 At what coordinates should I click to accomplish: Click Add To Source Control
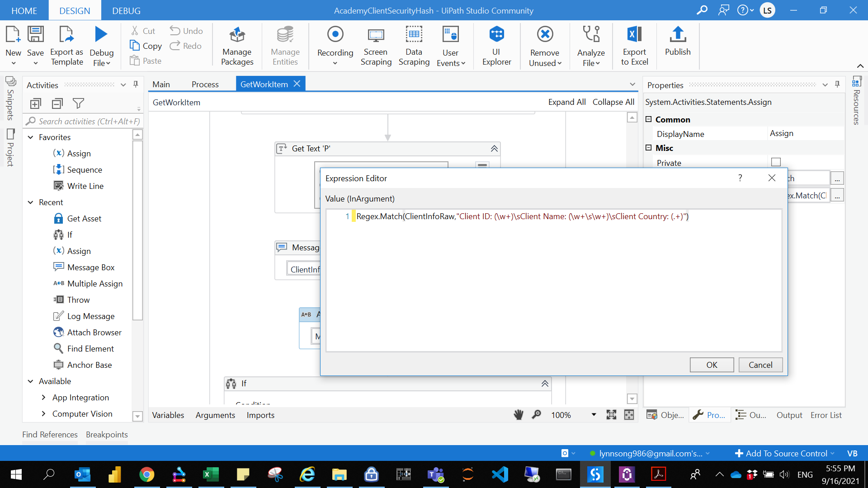(785, 453)
